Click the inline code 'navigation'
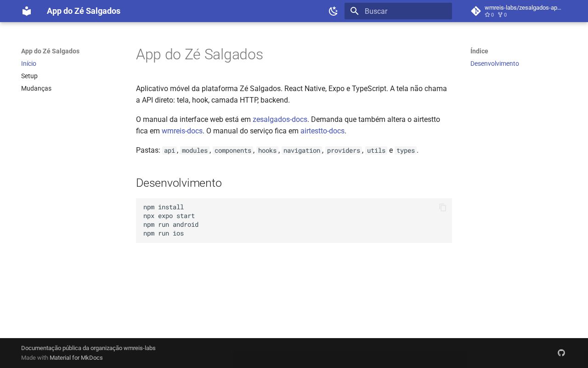Image resolution: width=588 pixels, height=368 pixels. (302, 150)
